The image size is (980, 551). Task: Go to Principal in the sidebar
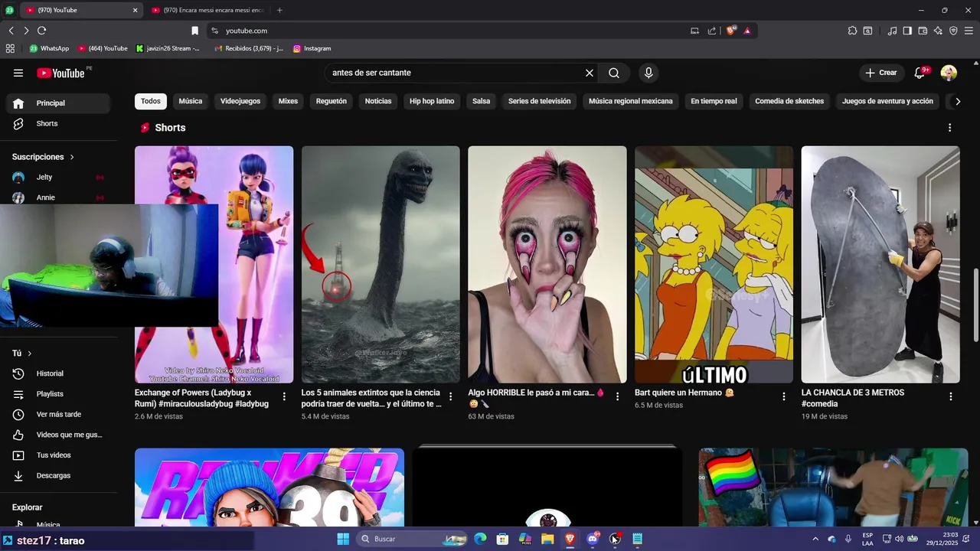pyautogui.click(x=58, y=103)
